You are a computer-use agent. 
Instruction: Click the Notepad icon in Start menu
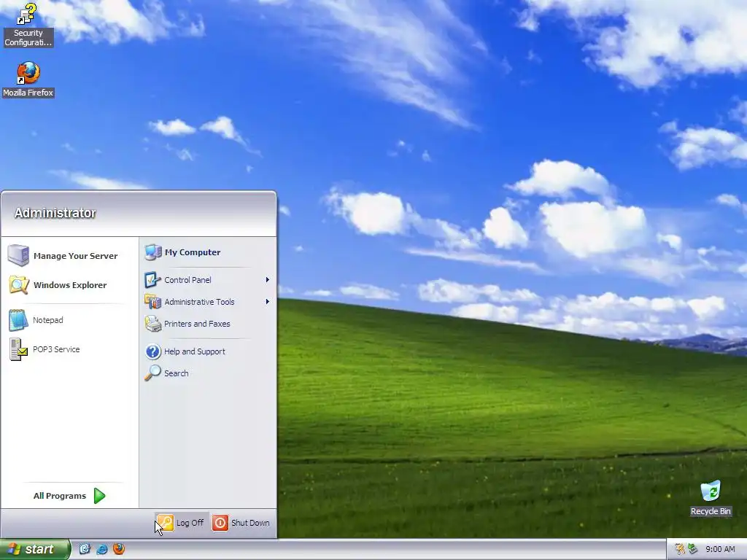[18, 320]
